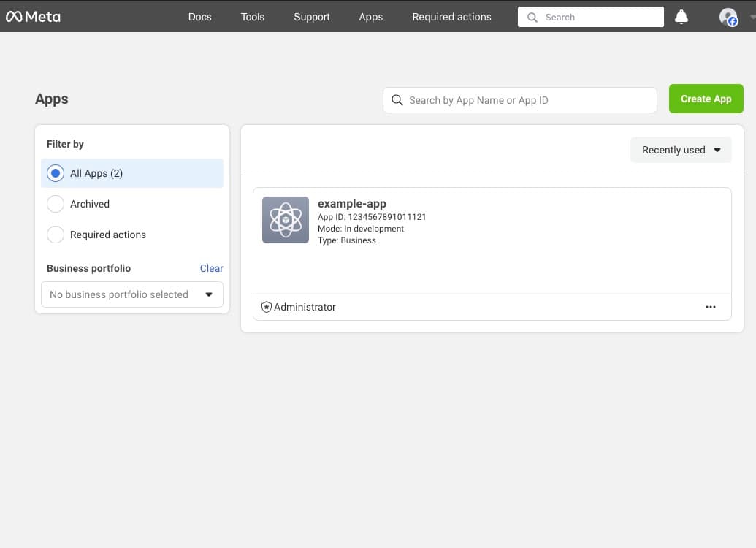Expand the business portfolio dropdown
The image size is (756, 548).
click(x=132, y=294)
